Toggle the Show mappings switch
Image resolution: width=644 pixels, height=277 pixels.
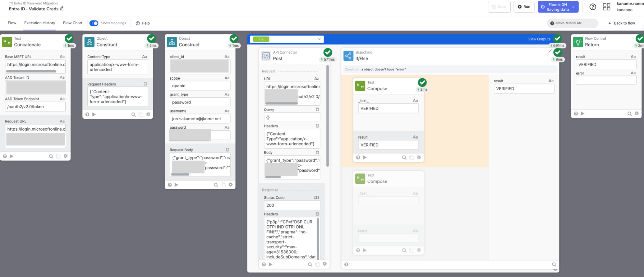point(94,23)
